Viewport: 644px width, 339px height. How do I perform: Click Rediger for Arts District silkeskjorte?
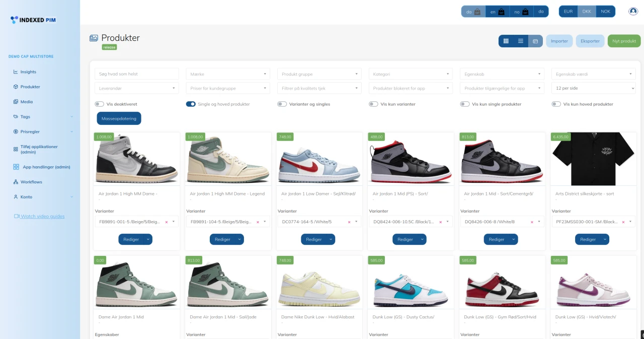588,239
